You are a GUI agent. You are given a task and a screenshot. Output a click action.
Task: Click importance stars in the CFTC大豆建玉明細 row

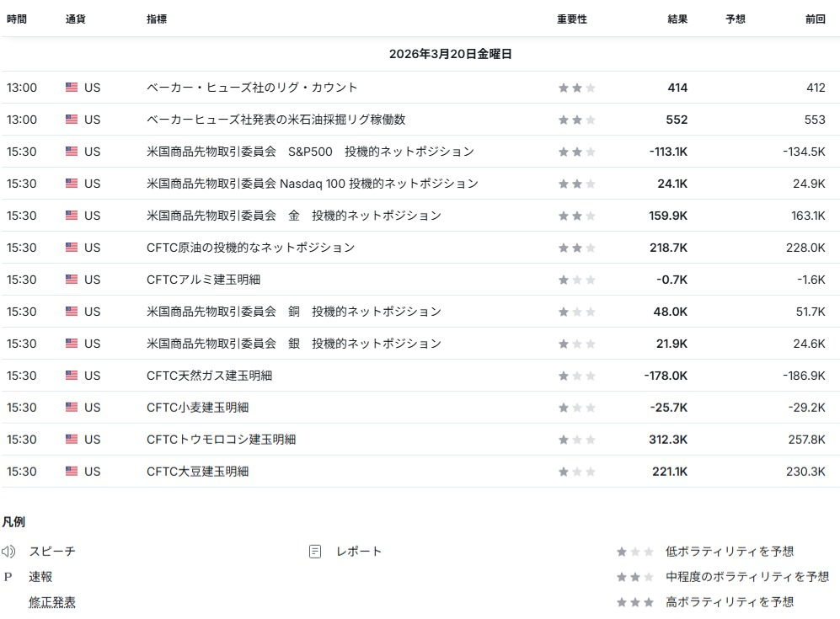tap(576, 472)
